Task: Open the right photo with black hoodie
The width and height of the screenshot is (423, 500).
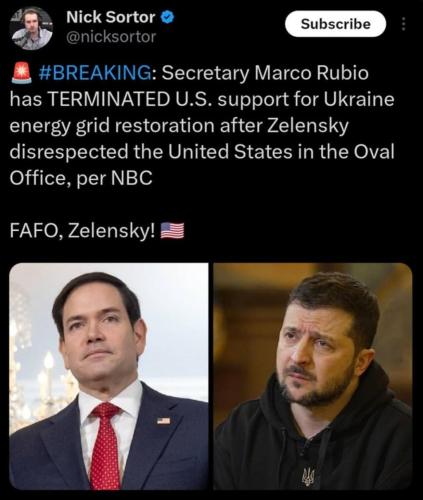Action: pos(313,376)
